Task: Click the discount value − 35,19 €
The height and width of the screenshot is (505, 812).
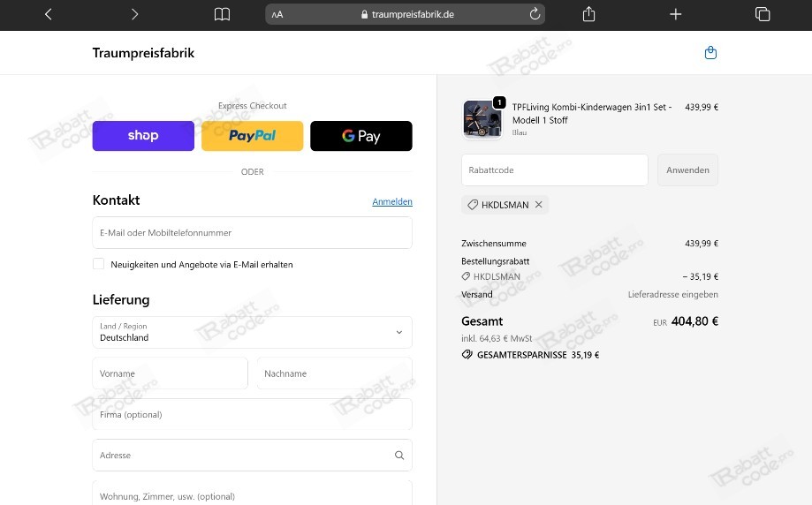Action: (700, 277)
